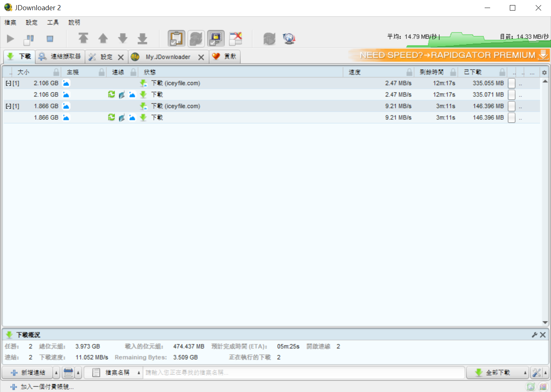Open the 貢獻 tab
This screenshot has height=392, width=551.
(225, 56)
